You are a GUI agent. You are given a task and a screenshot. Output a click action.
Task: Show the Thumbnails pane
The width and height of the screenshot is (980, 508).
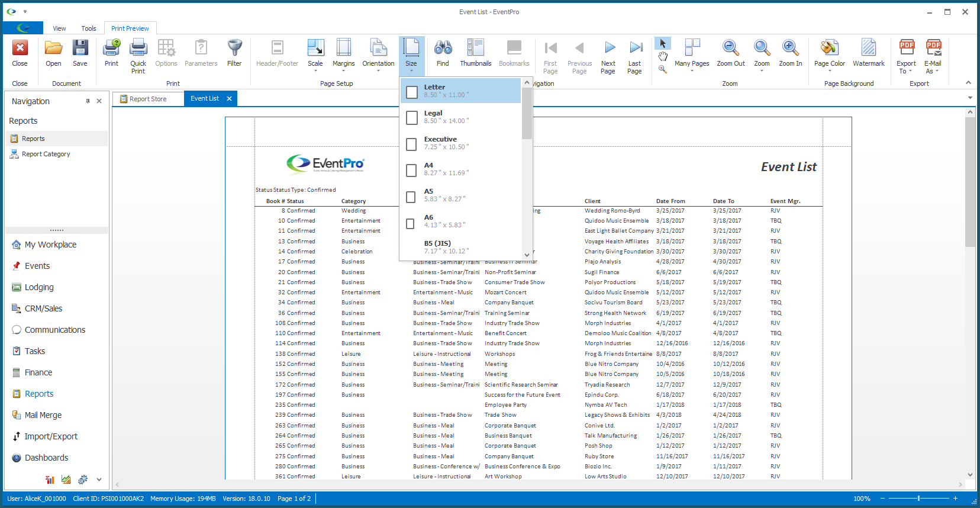476,53
